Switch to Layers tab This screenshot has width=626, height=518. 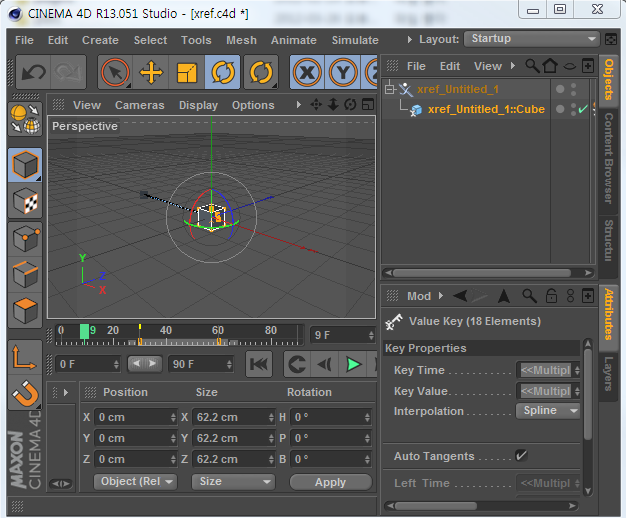(608, 374)
